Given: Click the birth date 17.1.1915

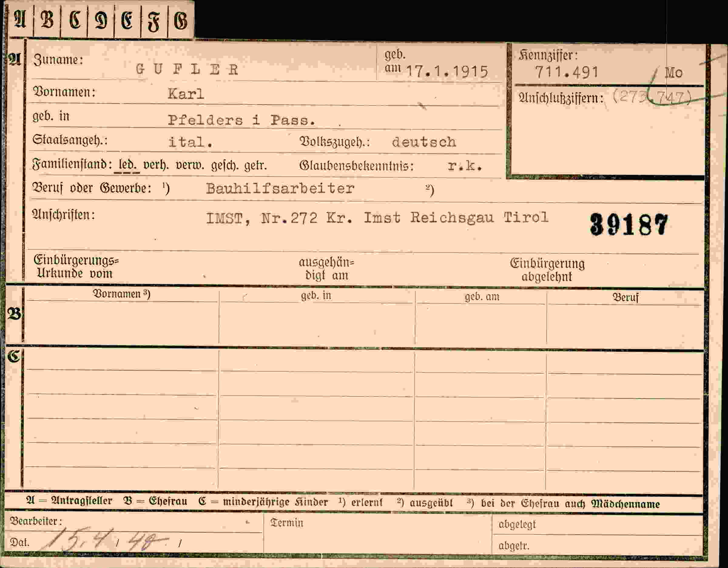Looking at the screenshot, I should point(447,72).
